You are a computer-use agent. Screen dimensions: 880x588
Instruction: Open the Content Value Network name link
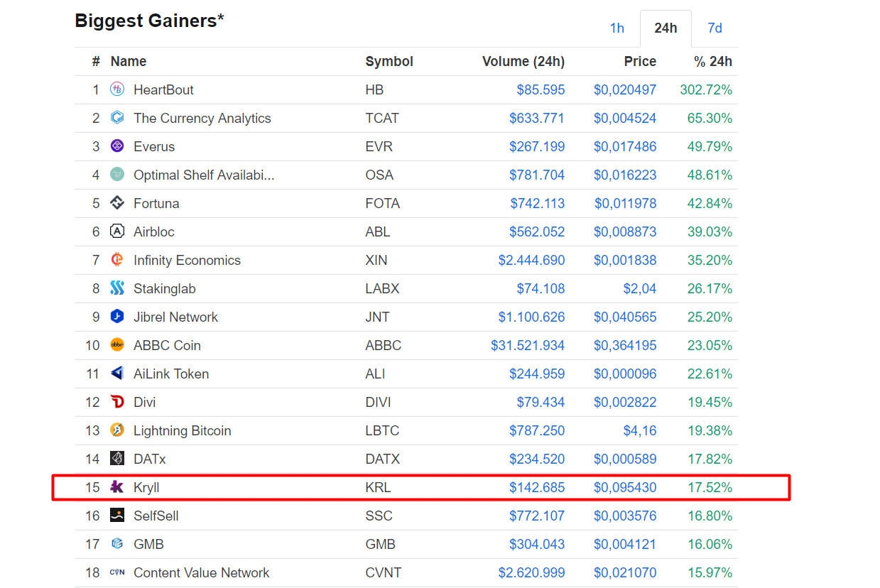pyautogui.click(x=202, y=573)
